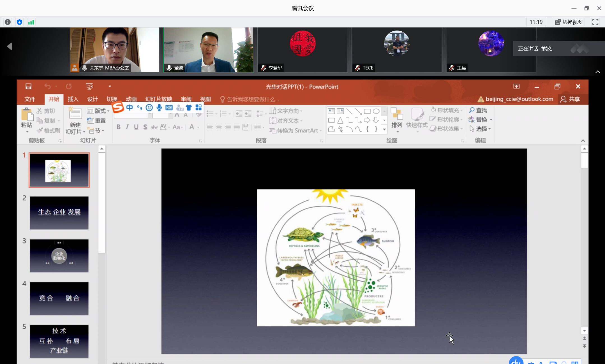The width and height of the screenshot is (605, 364).
Task: Open the Insert (插入) ribbon tab
Action: click(x=73, y=99)
